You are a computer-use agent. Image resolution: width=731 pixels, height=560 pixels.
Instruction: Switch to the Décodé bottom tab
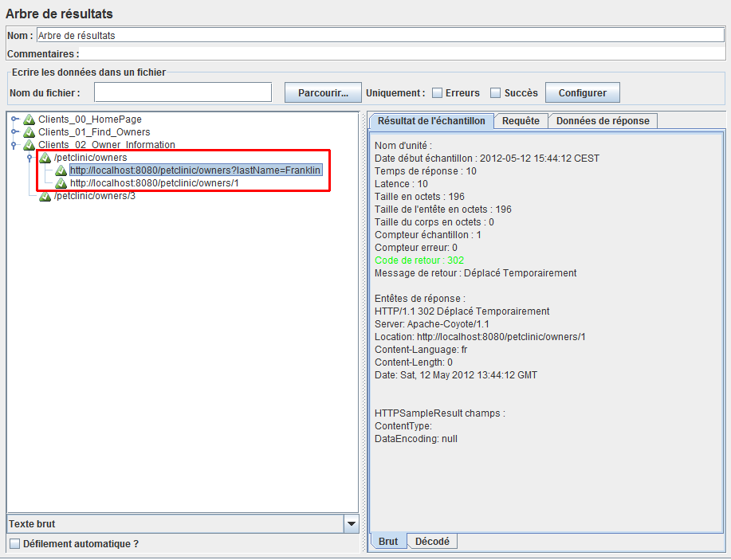432,542
